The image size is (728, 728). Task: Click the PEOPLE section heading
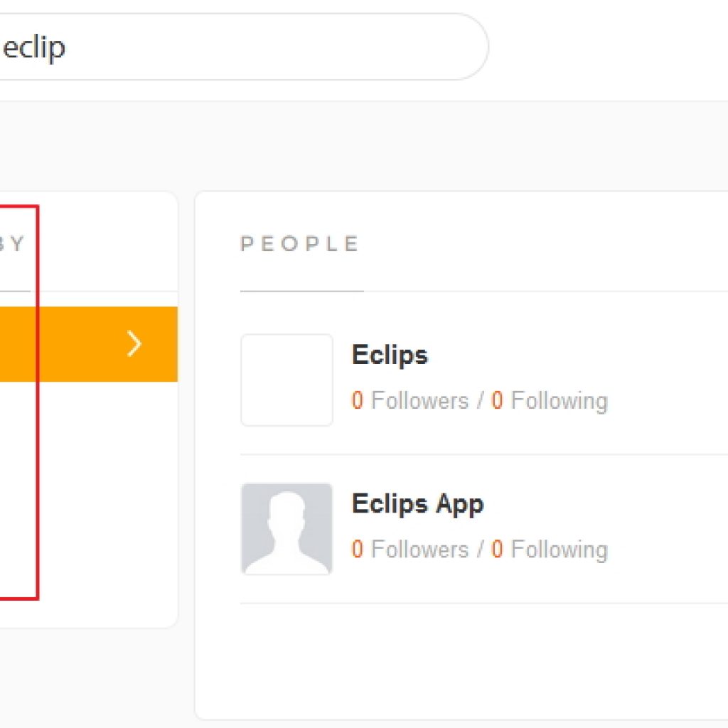coord(299,244)
